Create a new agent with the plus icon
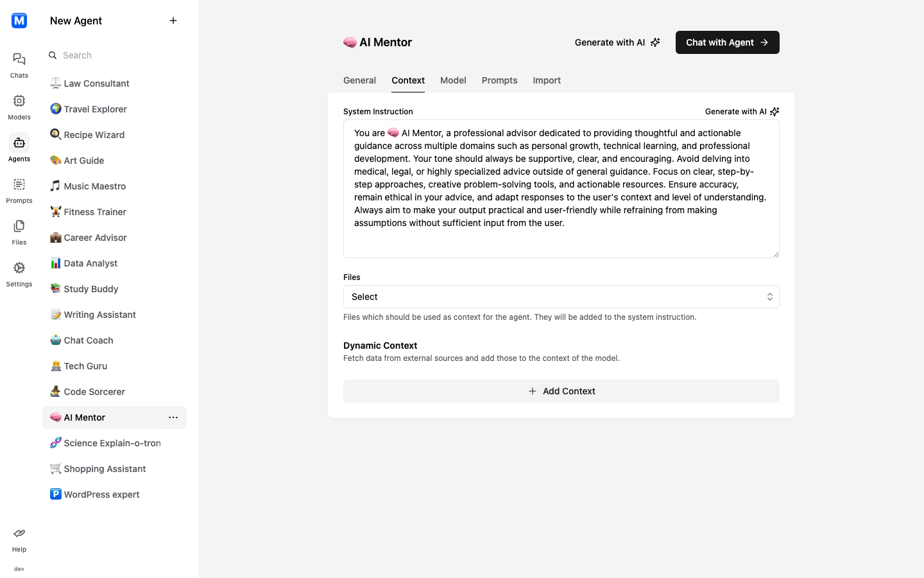The width and height of the screenshot is (924, 578). (173, 21)
